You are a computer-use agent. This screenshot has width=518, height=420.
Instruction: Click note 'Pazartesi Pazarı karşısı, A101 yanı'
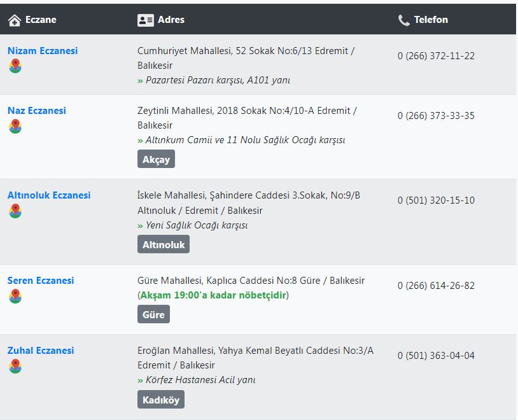point(218,80)
